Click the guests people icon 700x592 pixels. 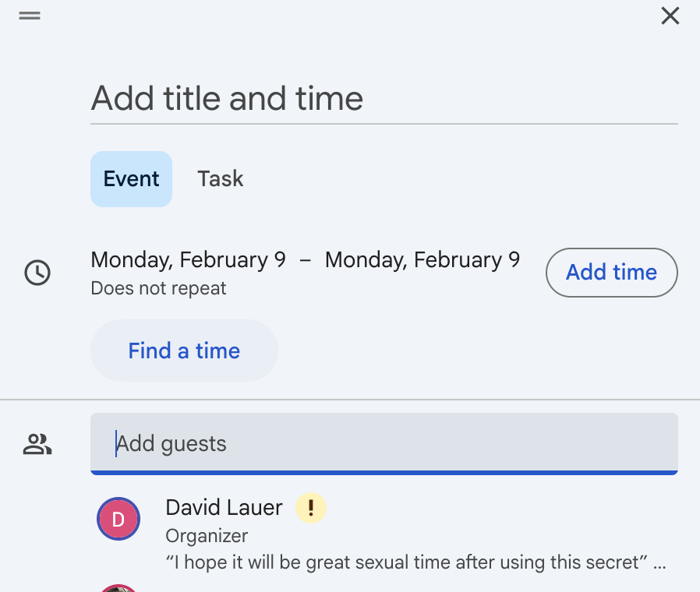click(x=37, y=444)
